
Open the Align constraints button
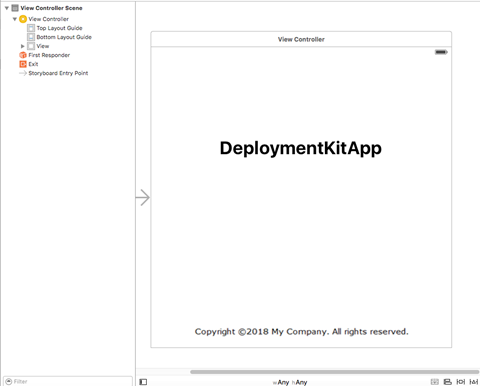(x=448, y=382)
